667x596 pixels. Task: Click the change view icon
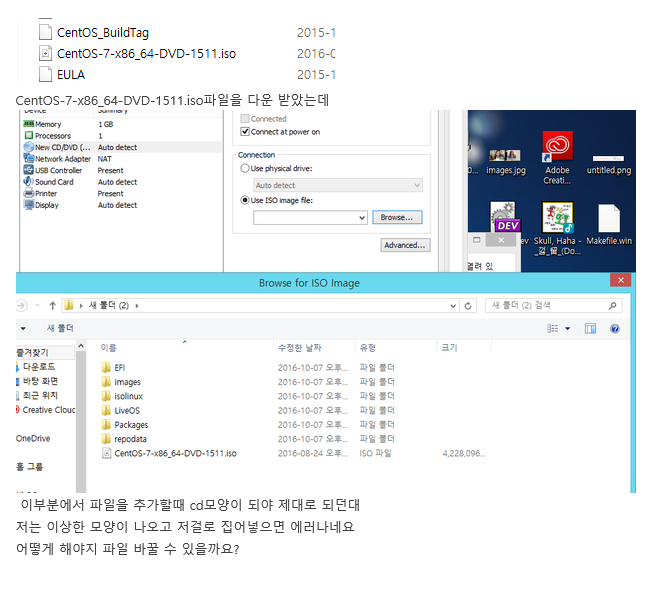[553, 328]
